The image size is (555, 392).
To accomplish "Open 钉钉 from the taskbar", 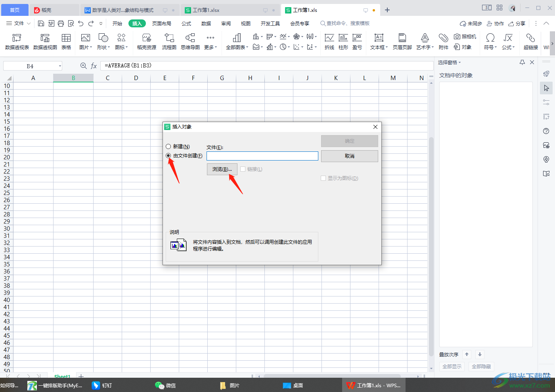I will pos(102,385).
